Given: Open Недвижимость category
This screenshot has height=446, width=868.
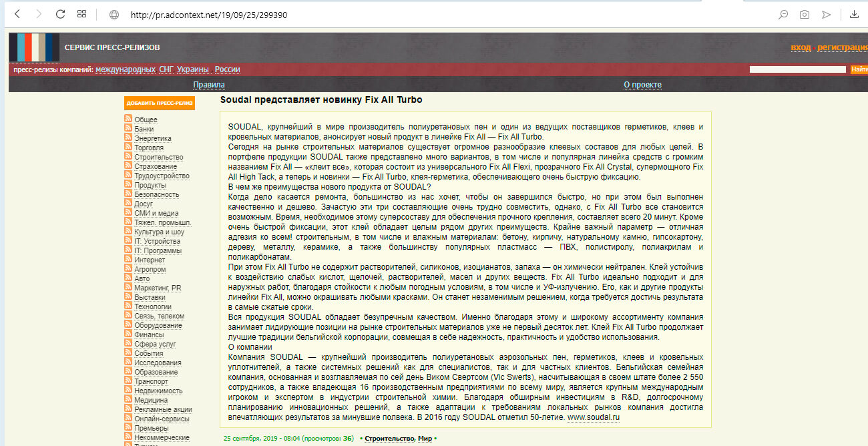Looking at the screenshot, I should (x=158, y=391).
